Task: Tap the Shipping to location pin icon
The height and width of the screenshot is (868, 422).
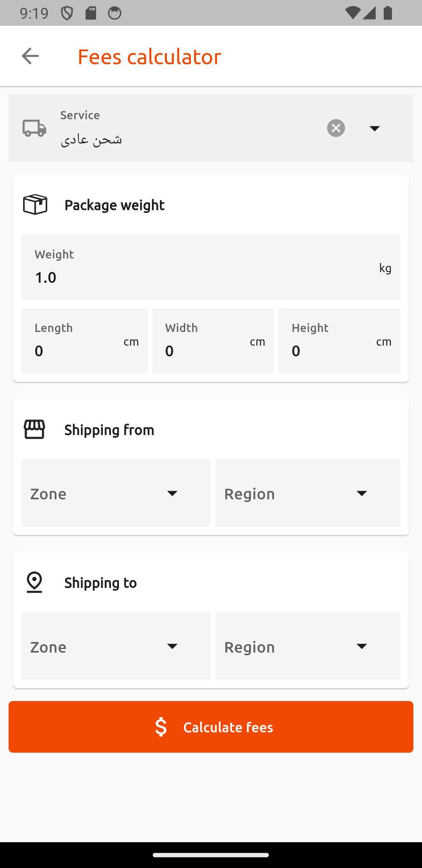Action: 34,582
